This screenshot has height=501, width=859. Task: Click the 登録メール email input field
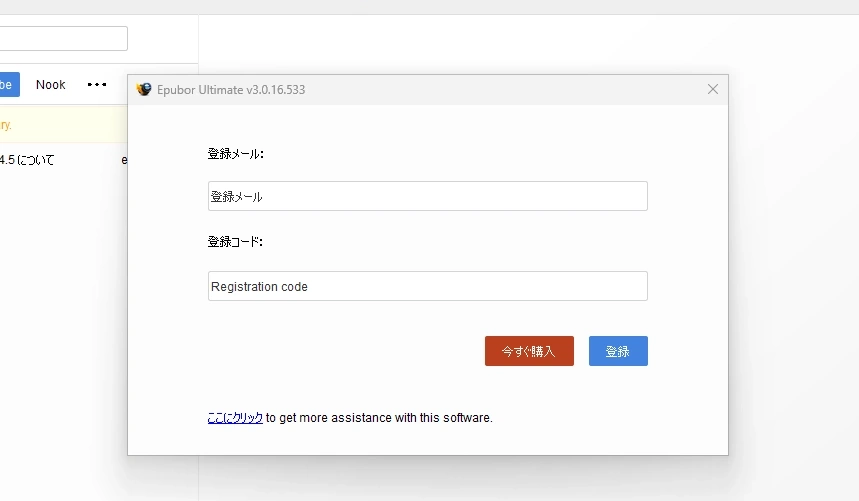click(x=427, y=196)
